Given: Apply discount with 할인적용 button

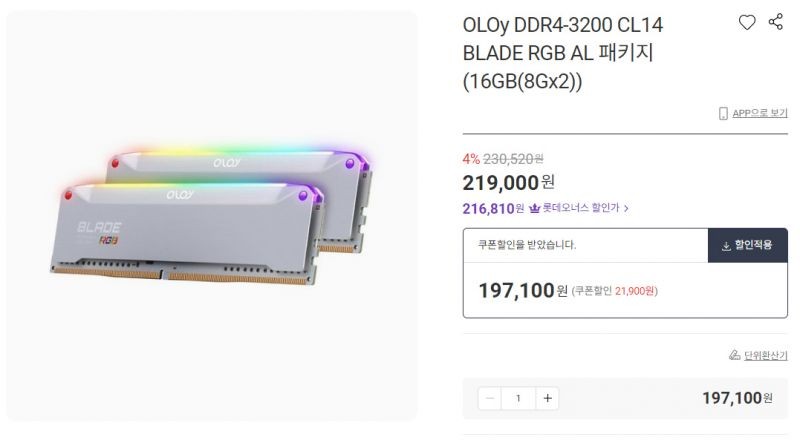Looking at the screenshot, I should 747,245.
